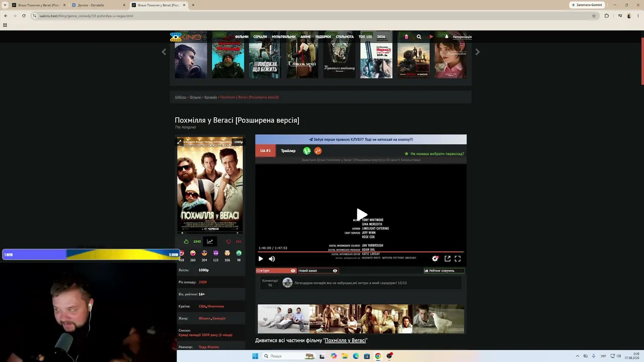This screenshot has height=362, width=644.
Task: Bookmark this page with the star icon
Action: pos(594,16)
